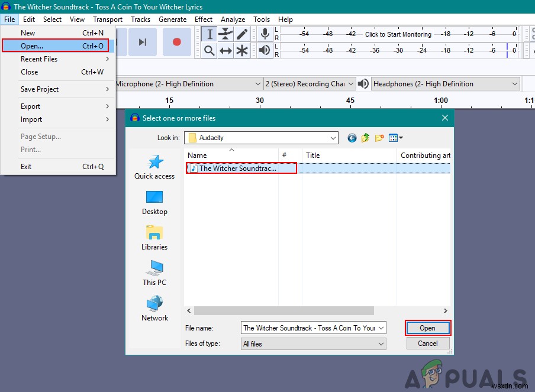Click Click to Start Monitoring meter
Screen dimensions: 535x392
[398, 34]
